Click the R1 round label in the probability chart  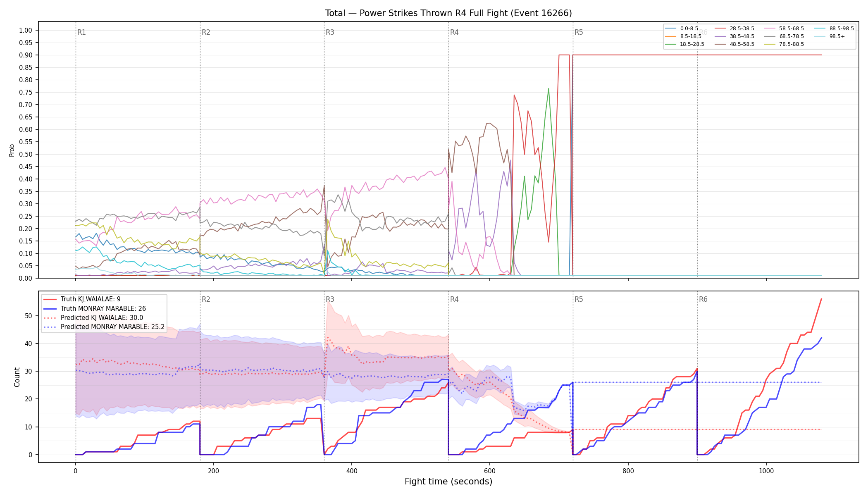point(81,32)
